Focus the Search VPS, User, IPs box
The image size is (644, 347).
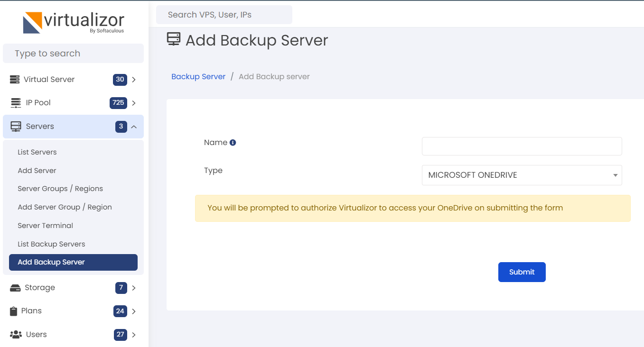click(224, 15)
